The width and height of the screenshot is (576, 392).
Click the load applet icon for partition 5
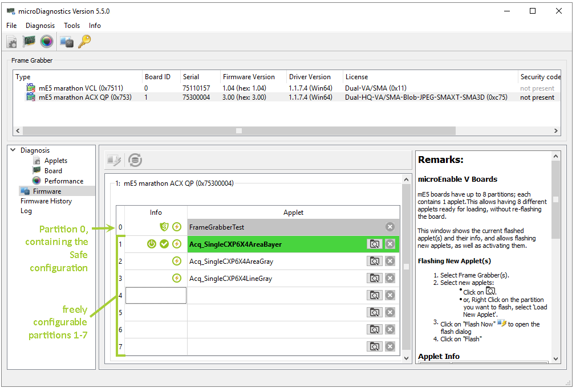point(375,312)
